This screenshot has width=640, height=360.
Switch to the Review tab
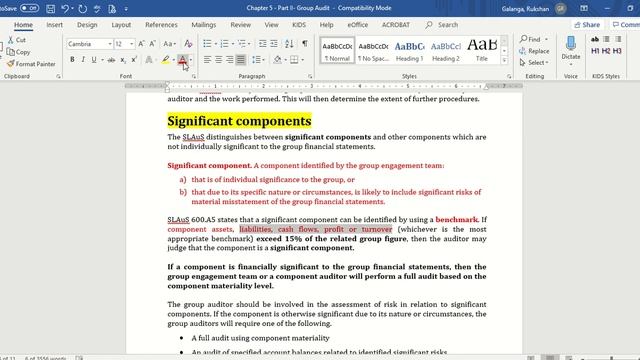[x=240, y=25]
